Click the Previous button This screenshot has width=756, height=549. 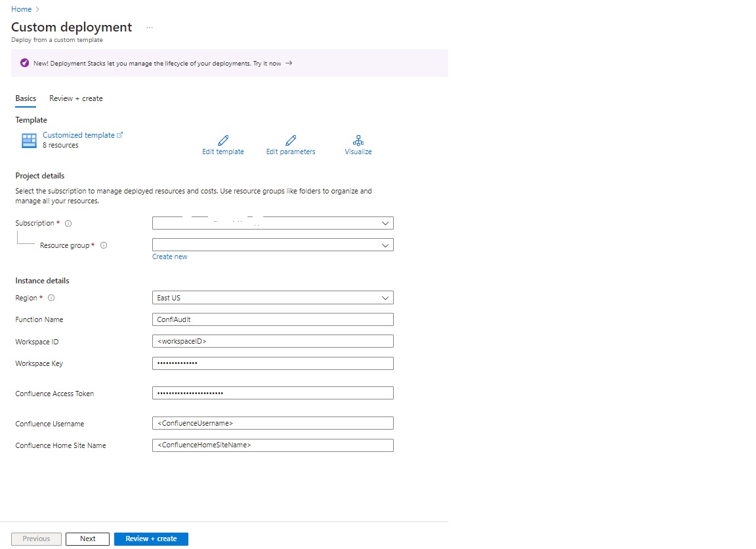tap(36, 539)
